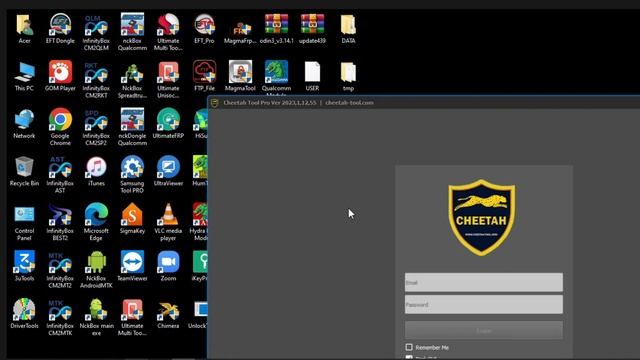Launch Chimera shortcut
The height and width of the screenshot is (360, 640).
pyautogui.click(x=168, y=311)
